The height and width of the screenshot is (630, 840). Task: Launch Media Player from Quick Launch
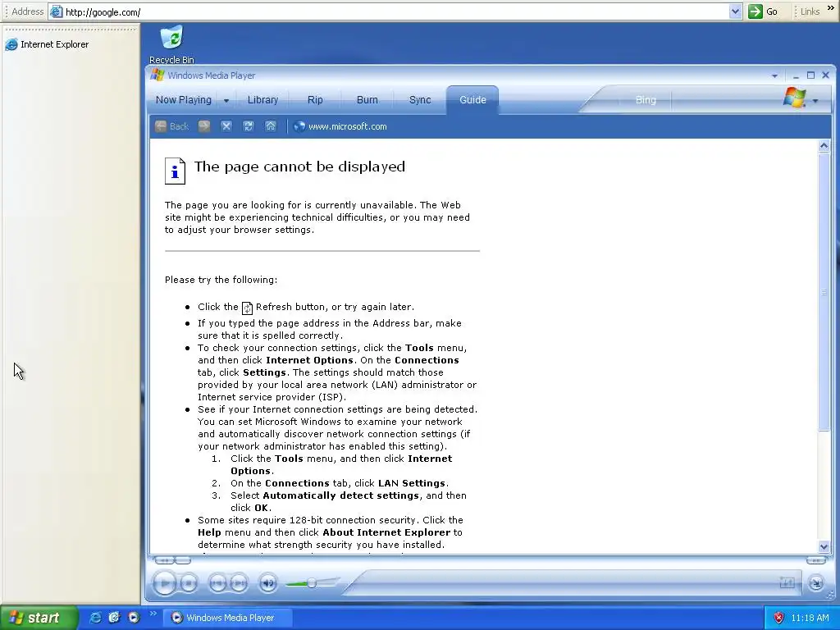click(134, 618)
